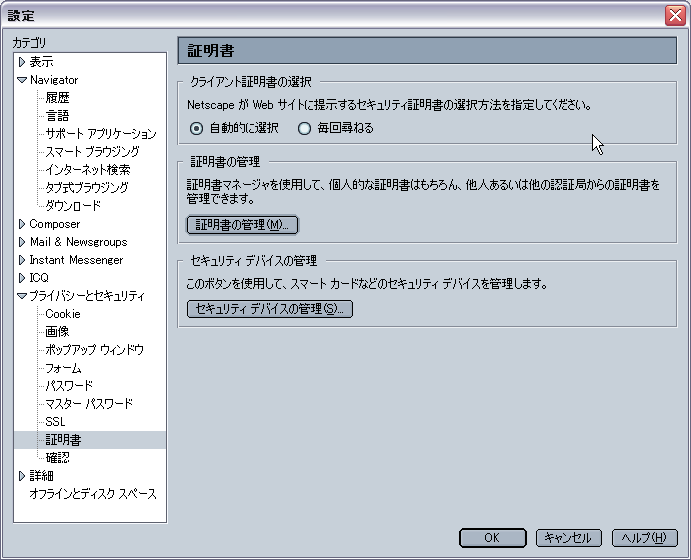
Task: Select 履歴 in the category tree
Action: (x=57, y=98)
